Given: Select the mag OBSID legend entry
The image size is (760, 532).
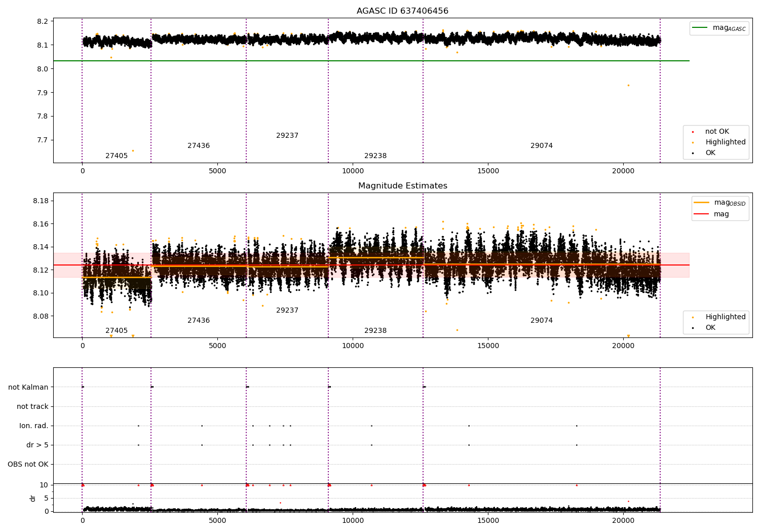Looking at the screenshot, I should (719, 203).
